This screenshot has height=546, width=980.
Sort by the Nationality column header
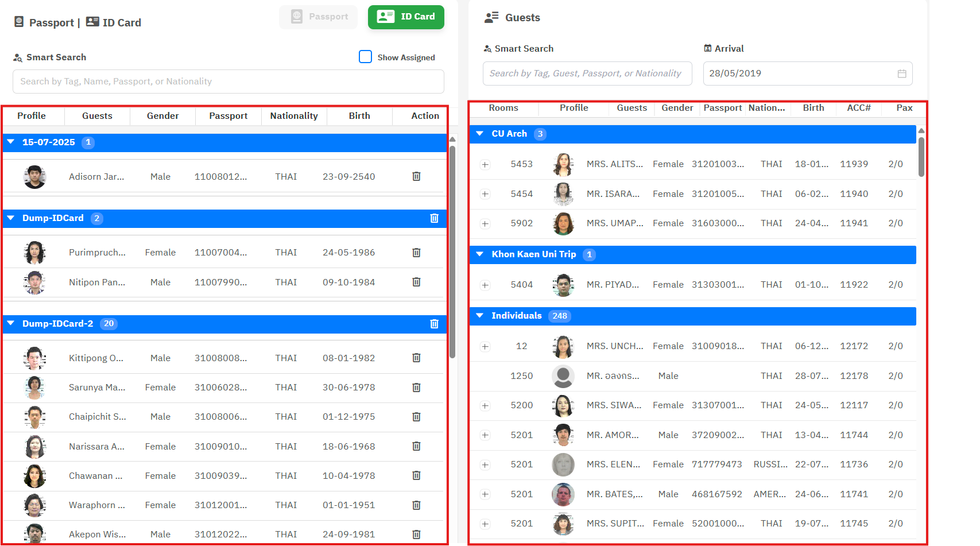pos(293,116)
